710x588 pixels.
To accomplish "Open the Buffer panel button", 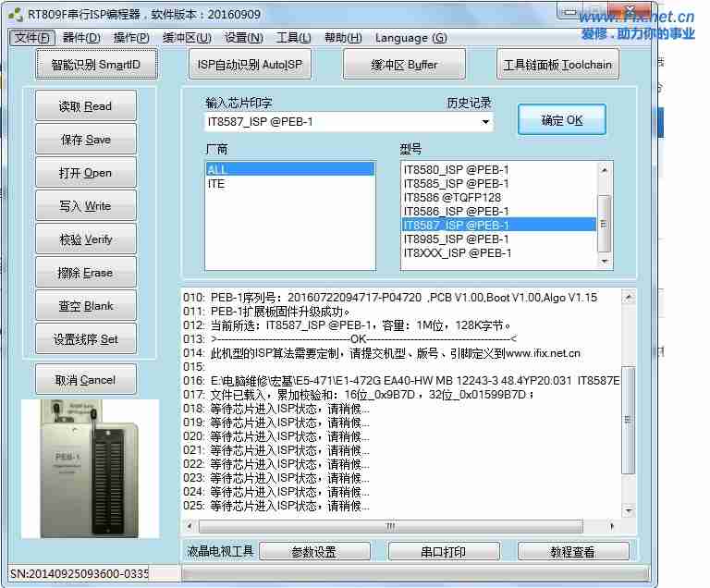I will tap(404, 65).
